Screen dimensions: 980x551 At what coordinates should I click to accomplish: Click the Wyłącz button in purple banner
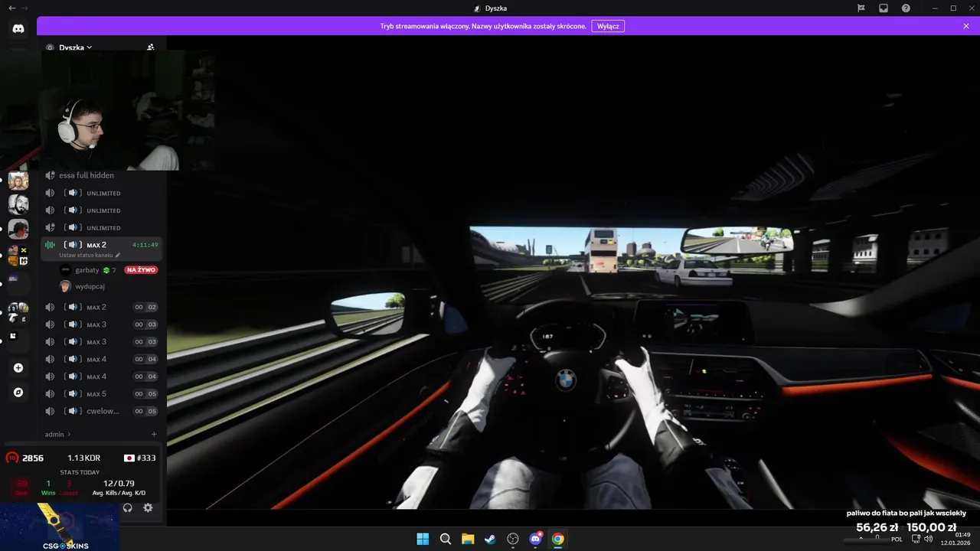(608, 26)
